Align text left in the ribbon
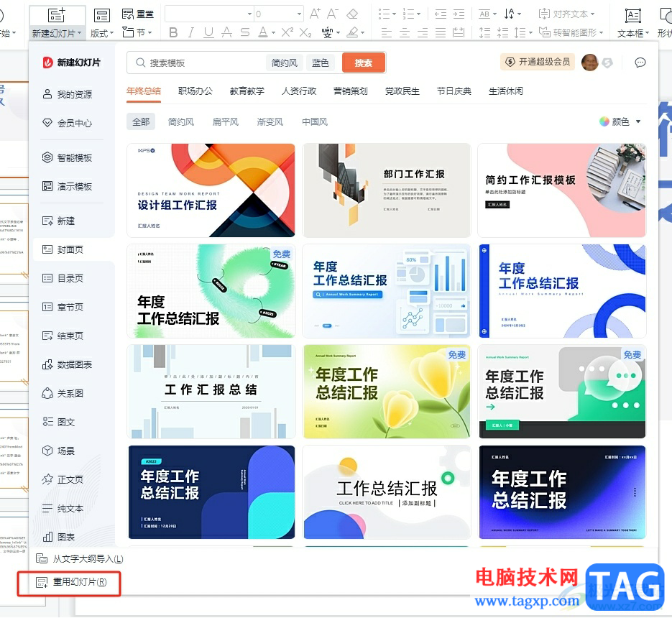This screenshot has width=672, height=618. point(386,32)
